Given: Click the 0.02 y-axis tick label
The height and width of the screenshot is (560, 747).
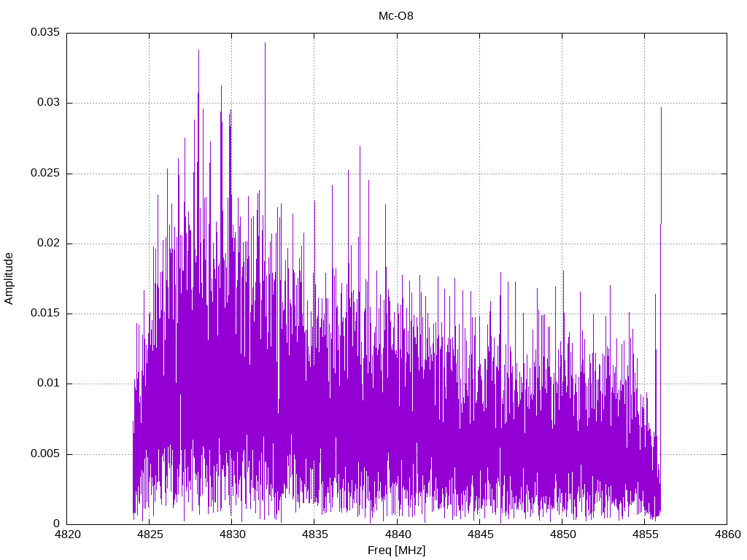Looking at the screenshot, I should click(x=48, y=243).
